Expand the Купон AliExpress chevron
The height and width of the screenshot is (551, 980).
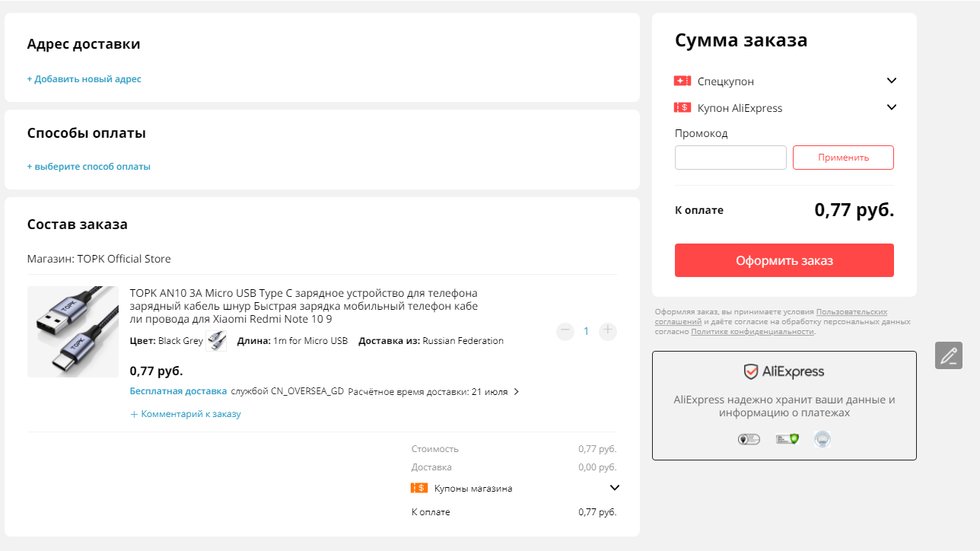point(892,107)
